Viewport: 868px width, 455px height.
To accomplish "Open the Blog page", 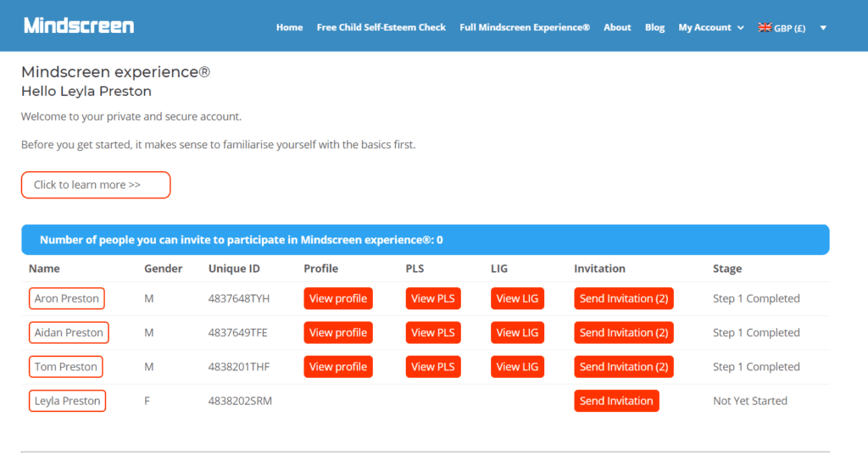I will 654,27.
